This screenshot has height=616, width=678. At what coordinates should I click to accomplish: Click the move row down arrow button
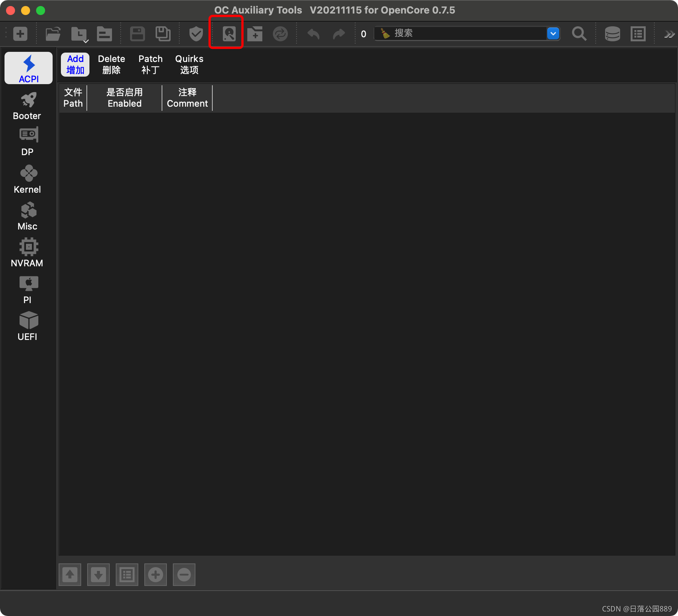98,575
